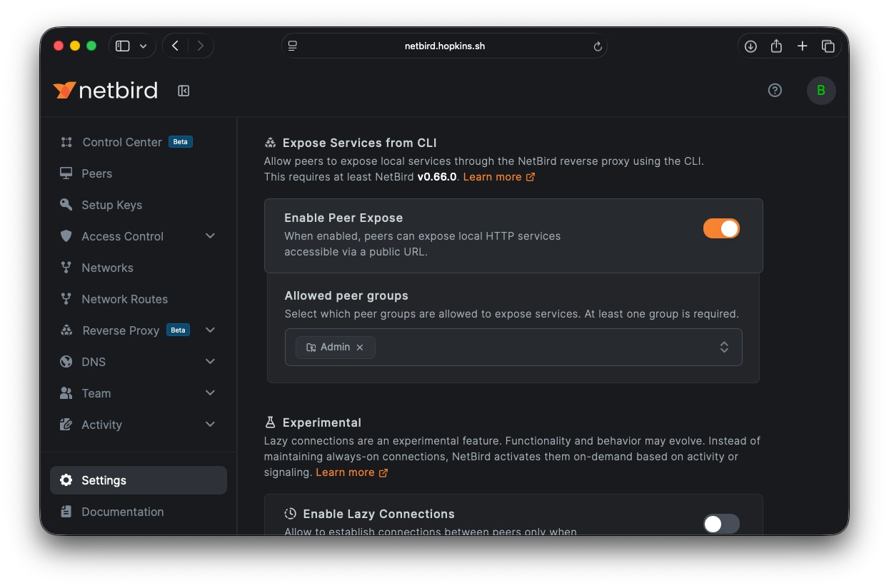This screenshot has height=588, width=889.
Task: Open the Peers section in the sidebar
Action: pos(96,173)
